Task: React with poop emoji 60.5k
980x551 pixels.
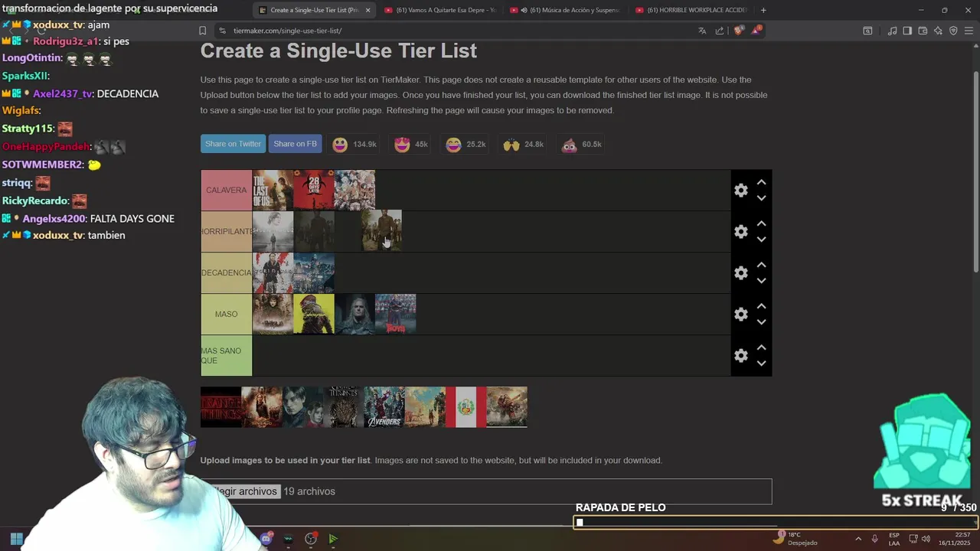Action: coord(581,145)
